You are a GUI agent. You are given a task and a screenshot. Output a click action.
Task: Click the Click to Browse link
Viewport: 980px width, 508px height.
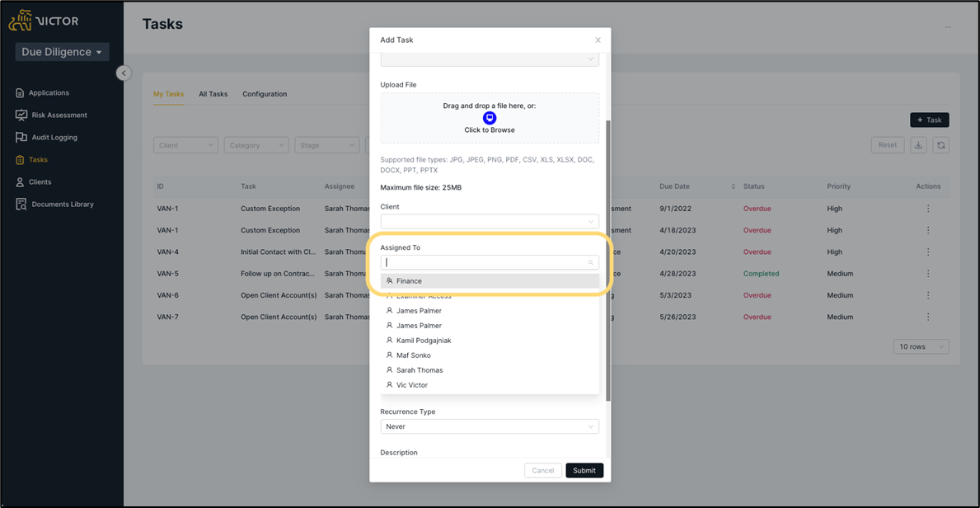tap(490, 130)
